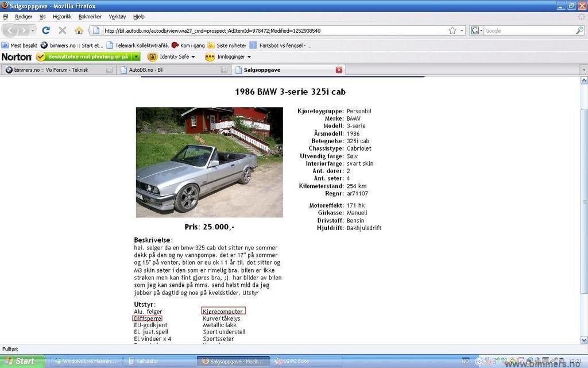This screenshot has height=368, width=588.
Task: Open the Windows Start menu
Action: (x=22, y=361)
